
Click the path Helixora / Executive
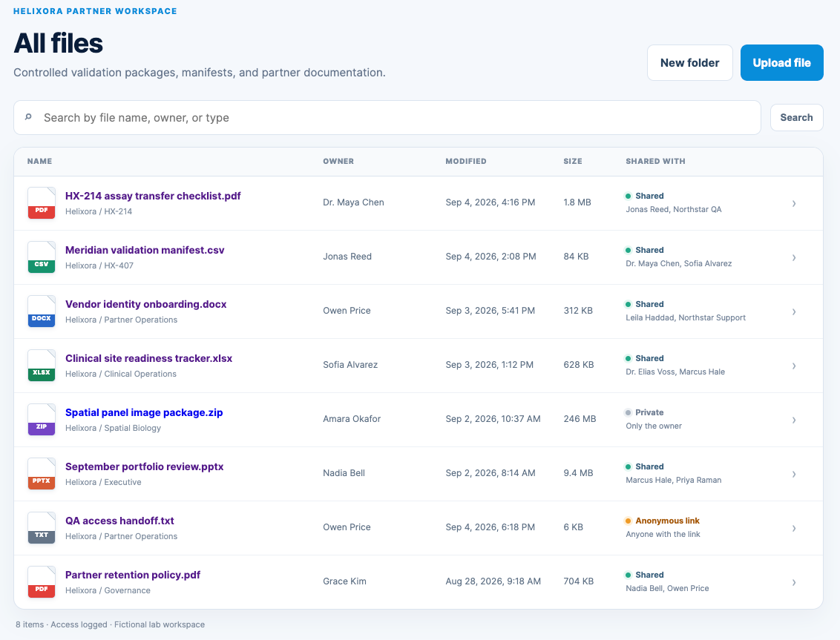[103, 482]
